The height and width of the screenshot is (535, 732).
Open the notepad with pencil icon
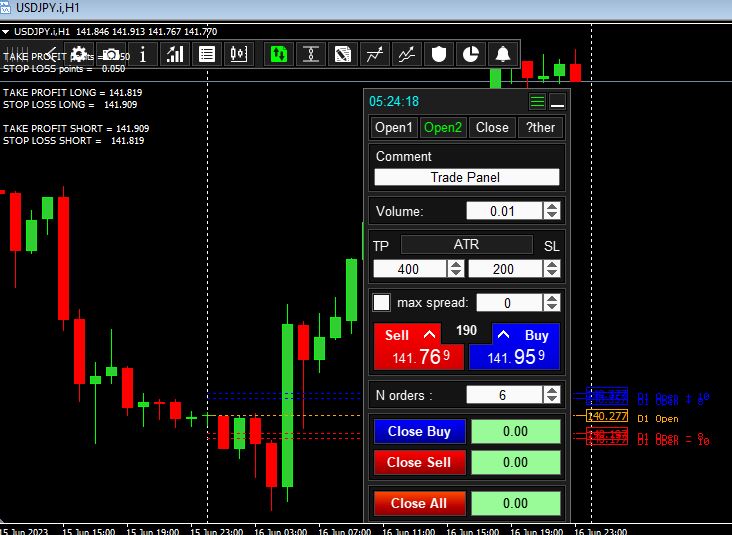click(x=343, y=55)
